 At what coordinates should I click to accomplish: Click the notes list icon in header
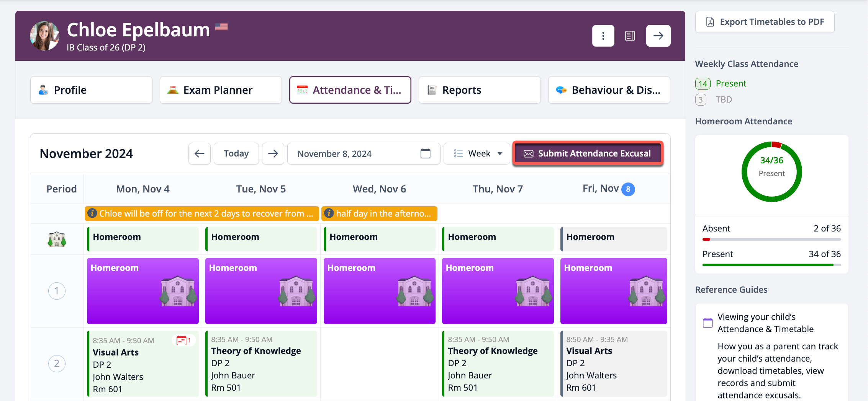click(630, 36)
